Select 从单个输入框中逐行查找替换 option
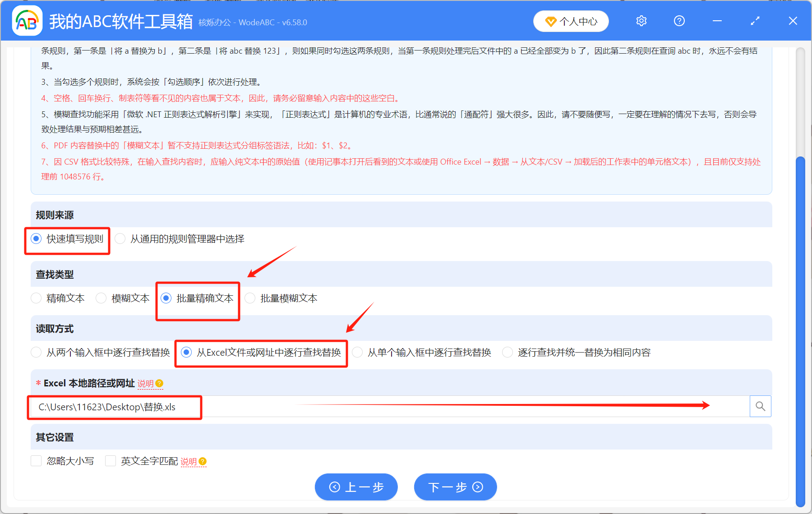 click(357, 352)
